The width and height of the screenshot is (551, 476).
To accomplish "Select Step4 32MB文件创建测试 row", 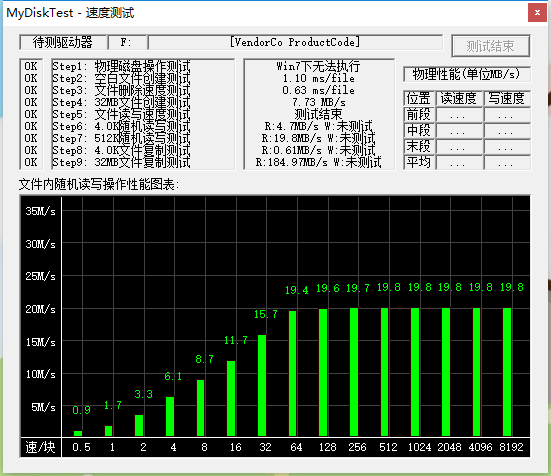I will click(121, 103).
